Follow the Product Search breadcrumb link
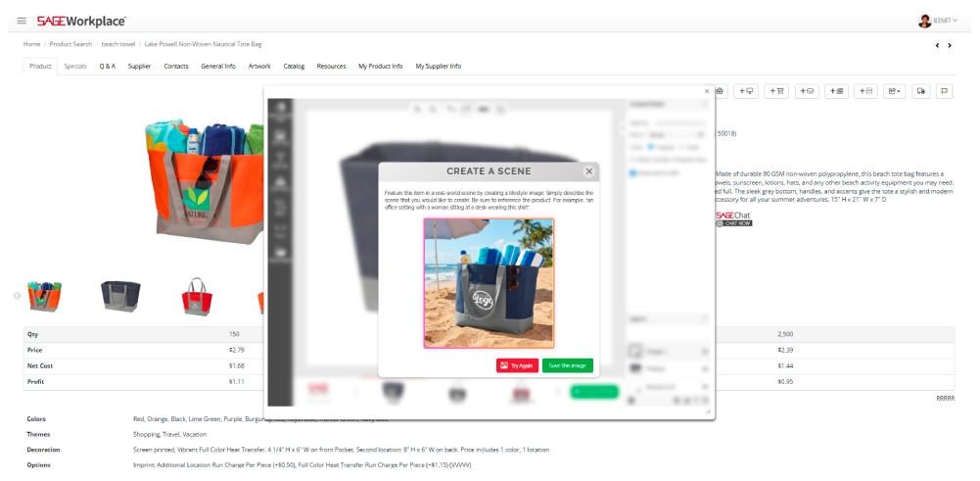The width and height of the screenshot is (980, 481). [x=70, y=44]
